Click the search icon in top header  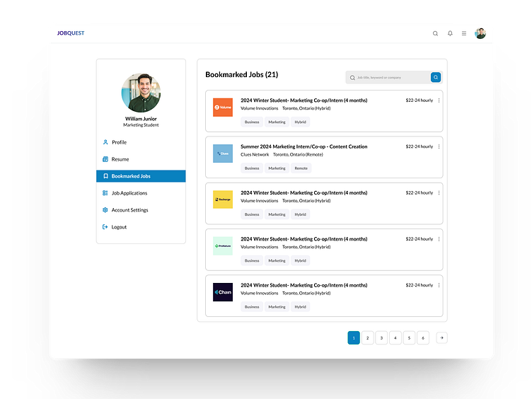pos(435,33)
